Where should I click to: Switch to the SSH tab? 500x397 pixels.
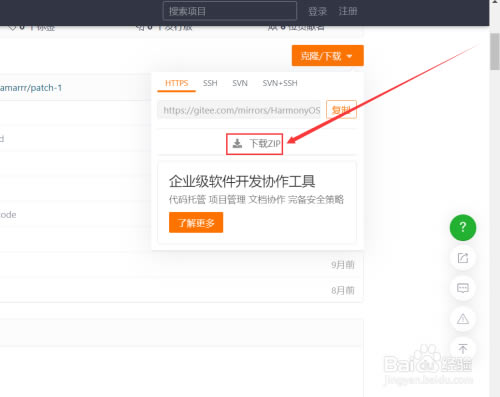point(210,83)
